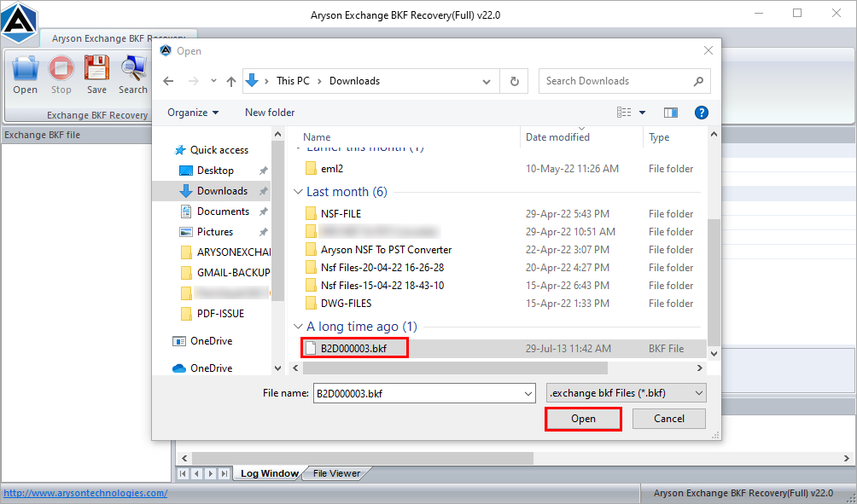The image size is (857, 504).
Task: Click the New folder button
Action: [x=270, y=113]
